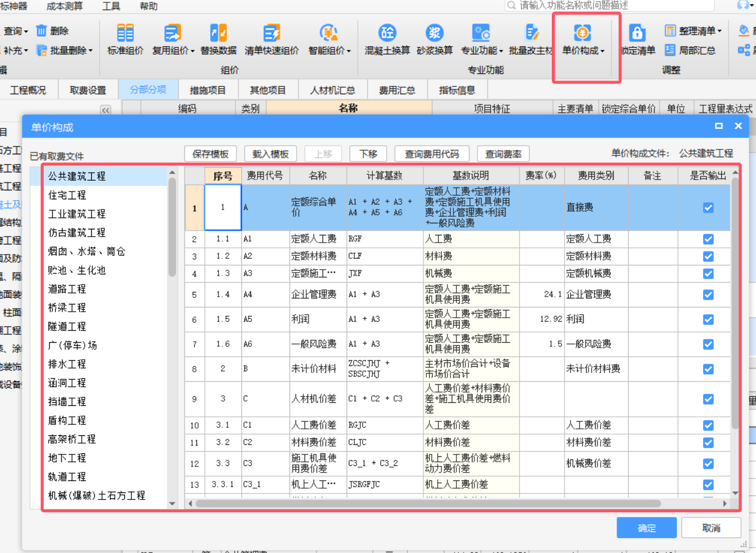Open 清单快速组价 tool

point(271,32)
